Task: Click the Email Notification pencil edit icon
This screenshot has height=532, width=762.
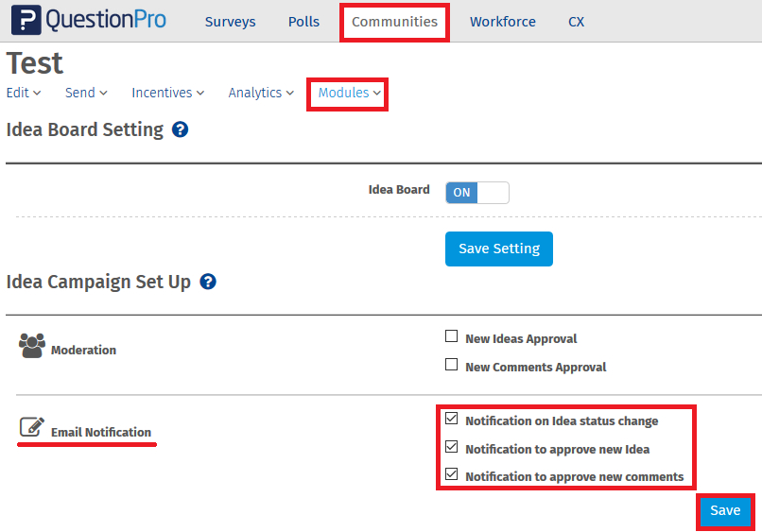Action: tap(31, 428)
